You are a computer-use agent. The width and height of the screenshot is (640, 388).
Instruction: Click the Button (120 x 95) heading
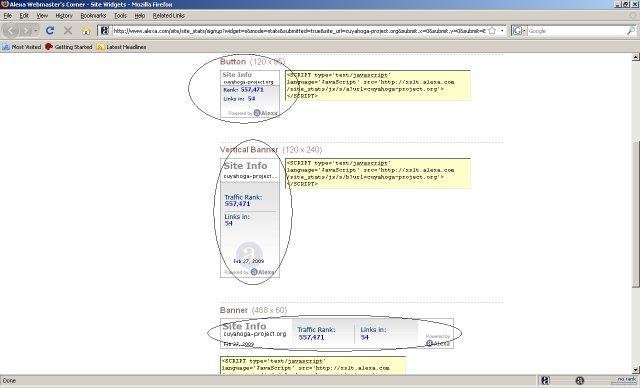click(x=252, y=62)
